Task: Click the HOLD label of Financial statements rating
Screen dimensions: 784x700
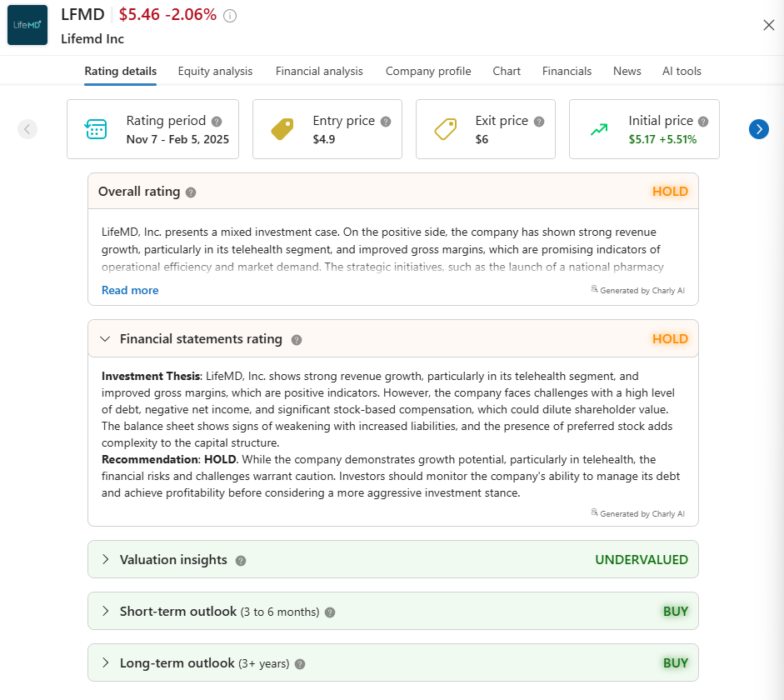Action: [670, 339]
